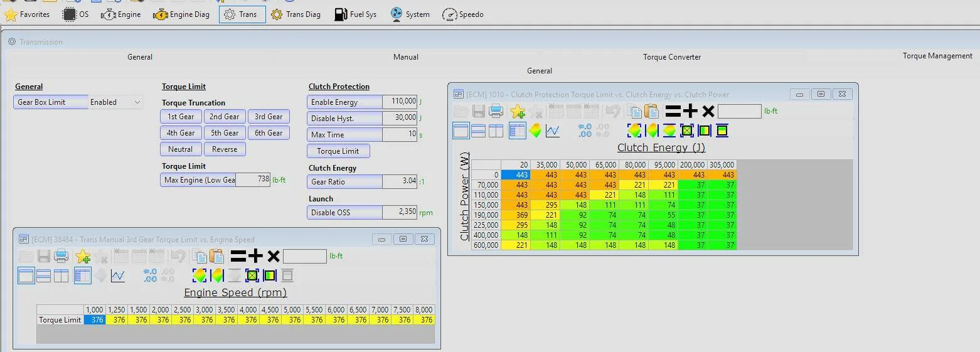Toggle horizontal split layout in Clutch Protection window
The height and width of the screenshot is (352, 980).
coord(478,131)
